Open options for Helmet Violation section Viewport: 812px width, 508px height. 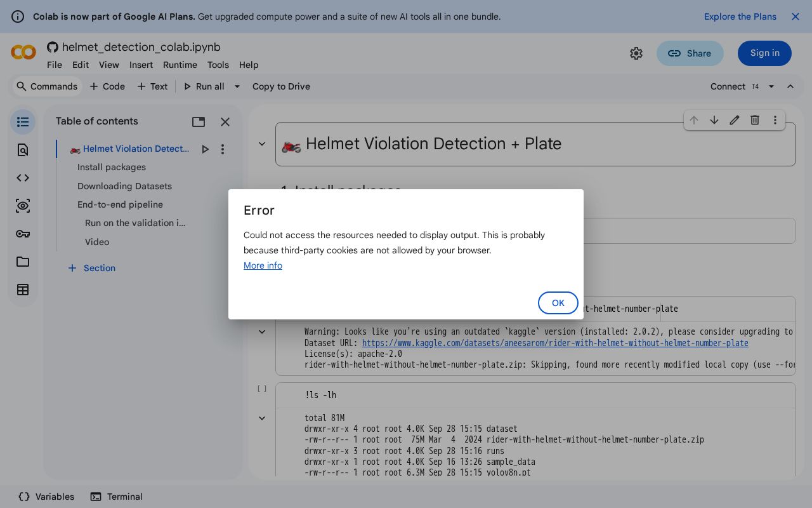point(223,149)
